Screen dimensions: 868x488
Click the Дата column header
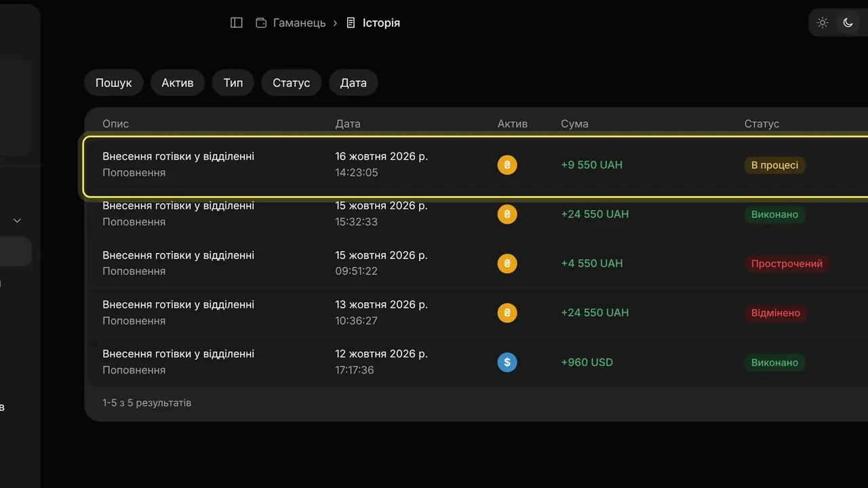point(348,124)
